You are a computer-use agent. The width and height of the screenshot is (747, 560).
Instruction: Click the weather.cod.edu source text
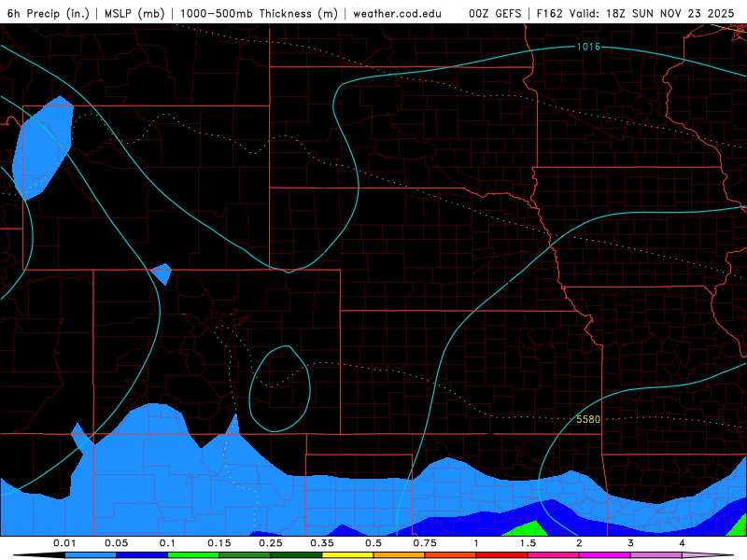pos(397,13)
